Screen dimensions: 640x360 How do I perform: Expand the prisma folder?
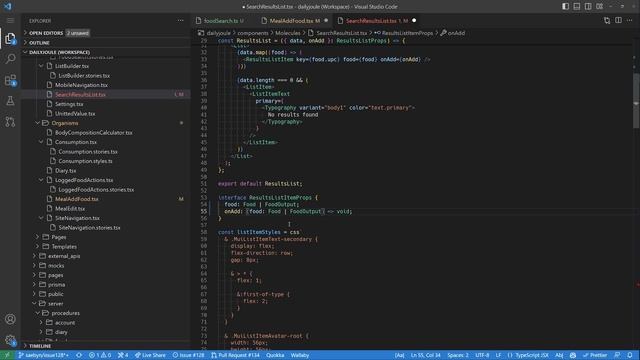56,284
